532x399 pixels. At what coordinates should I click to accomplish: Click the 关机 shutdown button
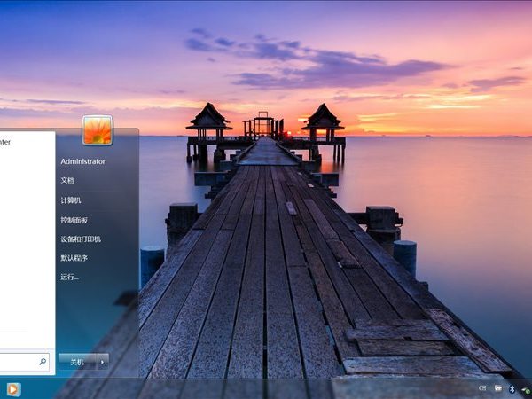click(77, 362)
